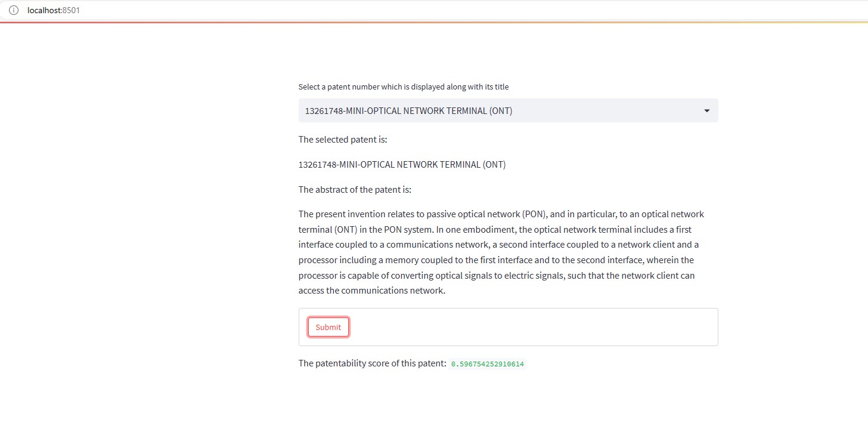The image size is (868, 438).
Task: Click the abstract paragraph starting 'The present invention'
Action: tap(501, 252)
